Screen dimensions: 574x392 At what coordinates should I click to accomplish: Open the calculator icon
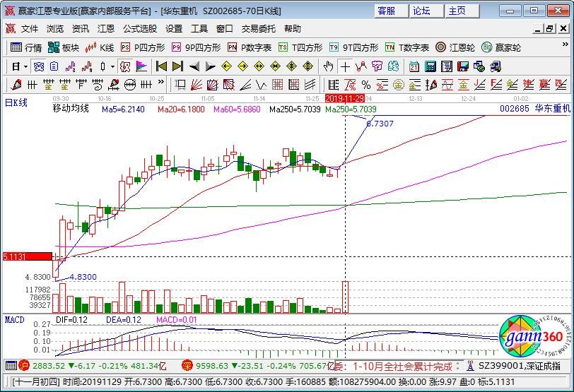(430, 66)
